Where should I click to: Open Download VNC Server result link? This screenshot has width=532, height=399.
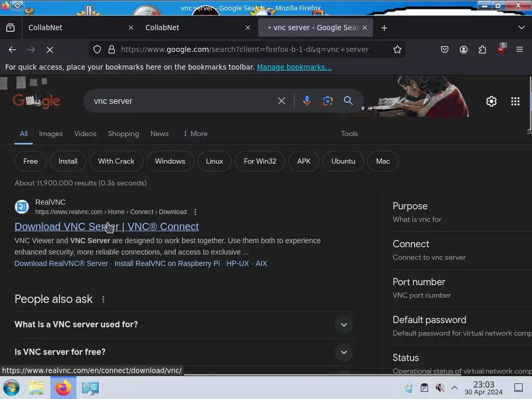point(107,227)
